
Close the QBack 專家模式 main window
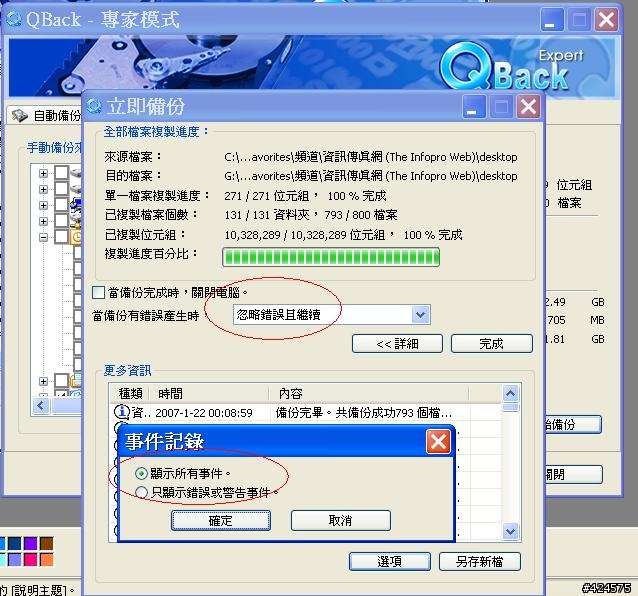point(606,20)
